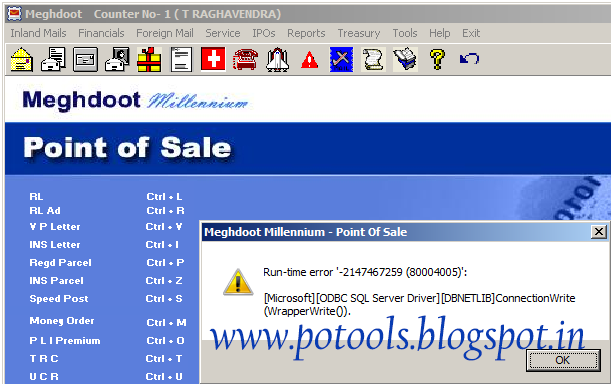The width and height of the screenshot is (611, 384).
Task: Click the blue undo arrow toolbar icon
Action: (469, 59)
